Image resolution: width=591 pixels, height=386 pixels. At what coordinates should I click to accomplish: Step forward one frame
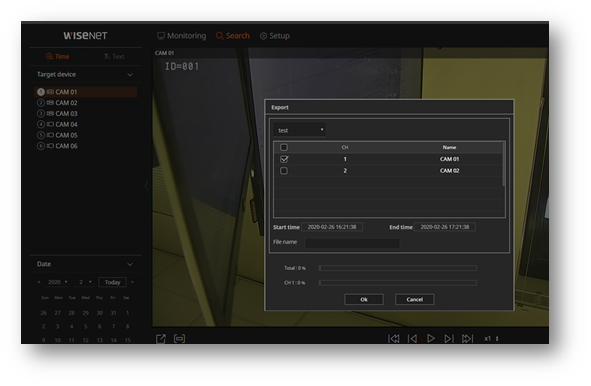449,339
